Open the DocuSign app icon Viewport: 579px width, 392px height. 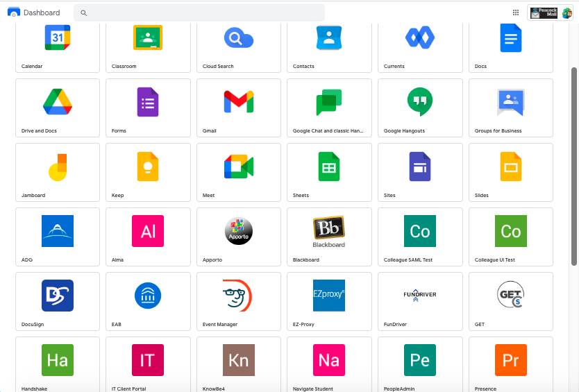click(57, 296)
